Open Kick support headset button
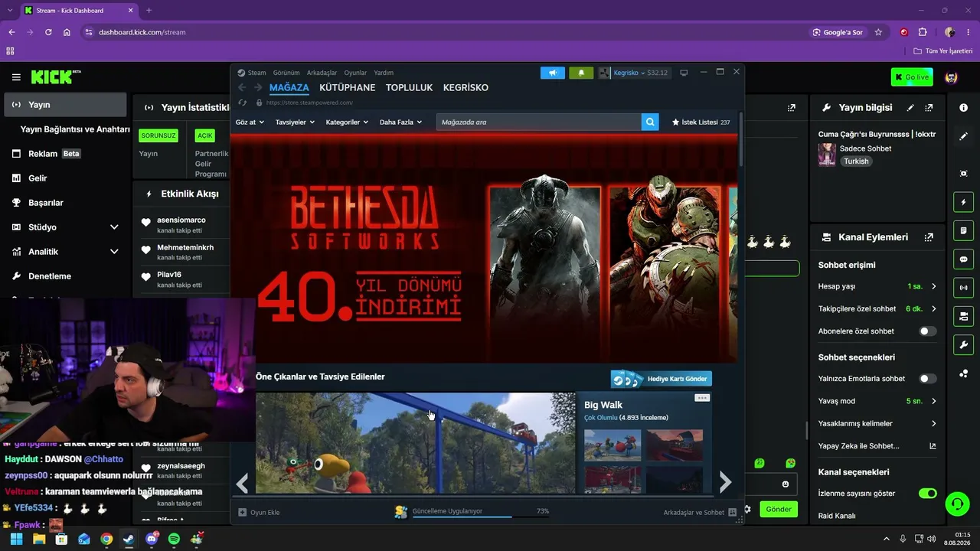The width and height of the screenshot is (980, 551). click(957, 504)
